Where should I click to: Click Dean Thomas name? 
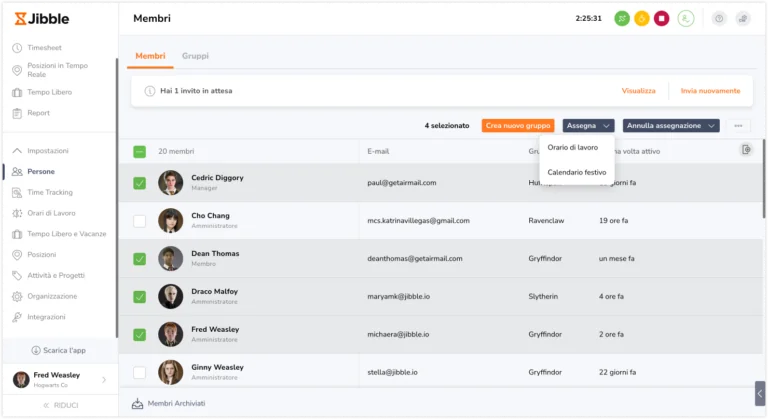[215, 253]
